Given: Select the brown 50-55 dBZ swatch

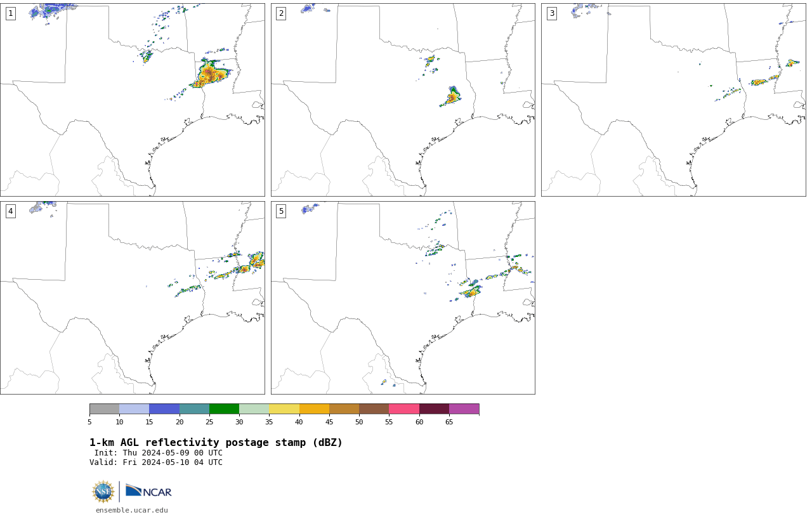Looking at the screenshot, I should (x=374, y=409).
